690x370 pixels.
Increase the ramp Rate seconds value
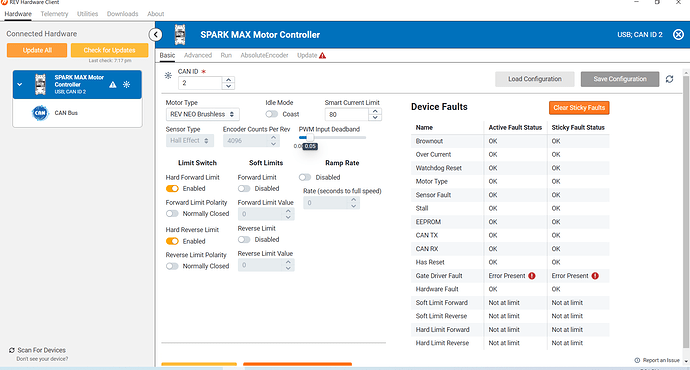click(x=353, y=200)
